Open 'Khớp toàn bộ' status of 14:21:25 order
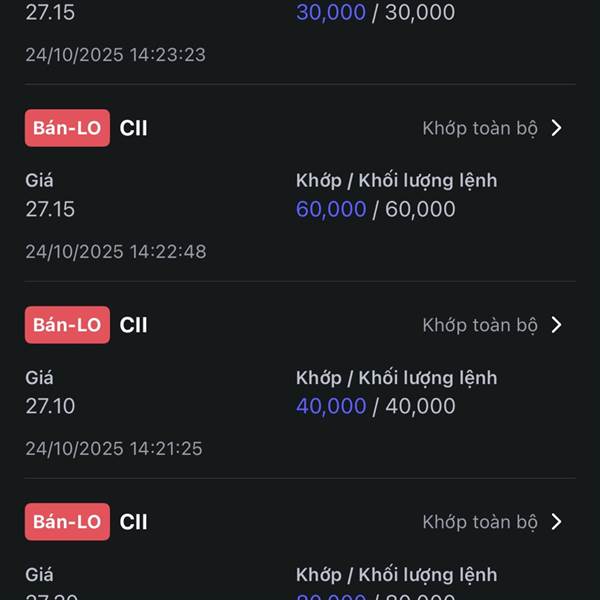 coord(480,325)
